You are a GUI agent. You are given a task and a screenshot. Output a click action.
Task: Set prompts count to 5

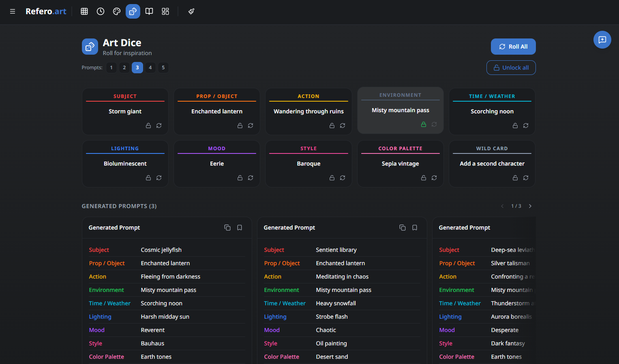coord(163,68)
